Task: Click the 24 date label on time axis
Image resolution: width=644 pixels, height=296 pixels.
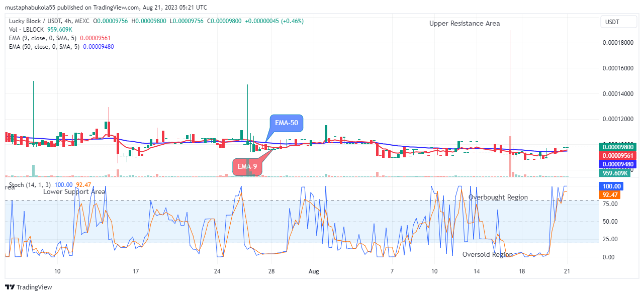Action: click(217, 271)
